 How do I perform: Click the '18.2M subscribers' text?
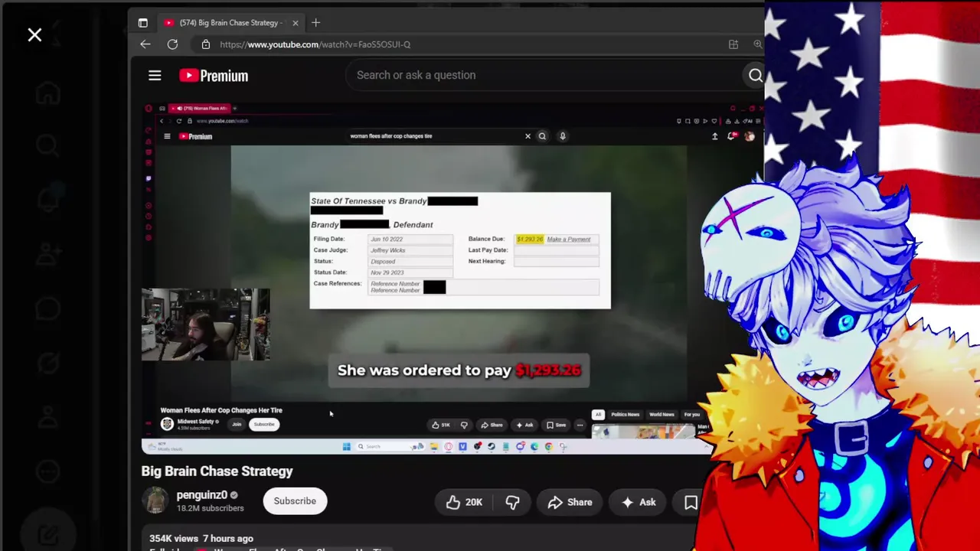click(211, 508)
